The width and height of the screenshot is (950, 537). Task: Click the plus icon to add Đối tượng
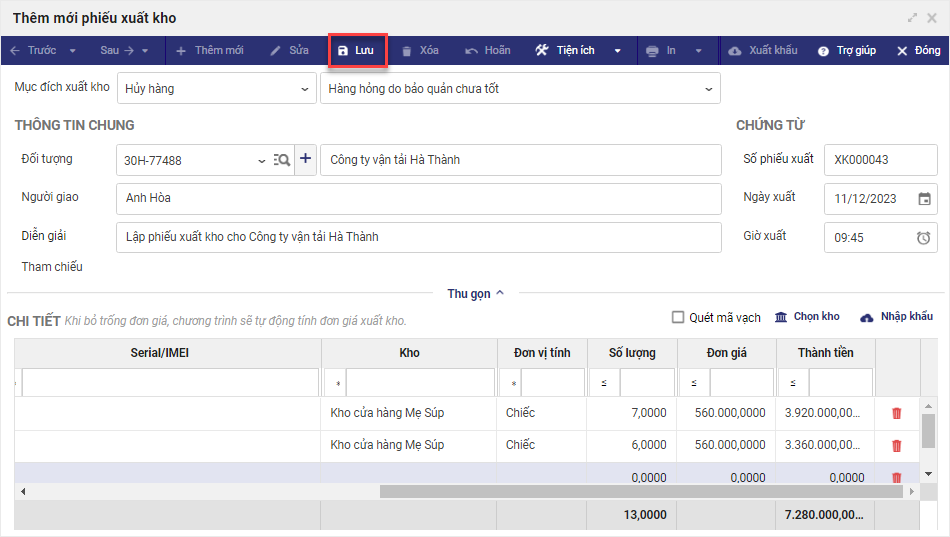tap(306, 159)
